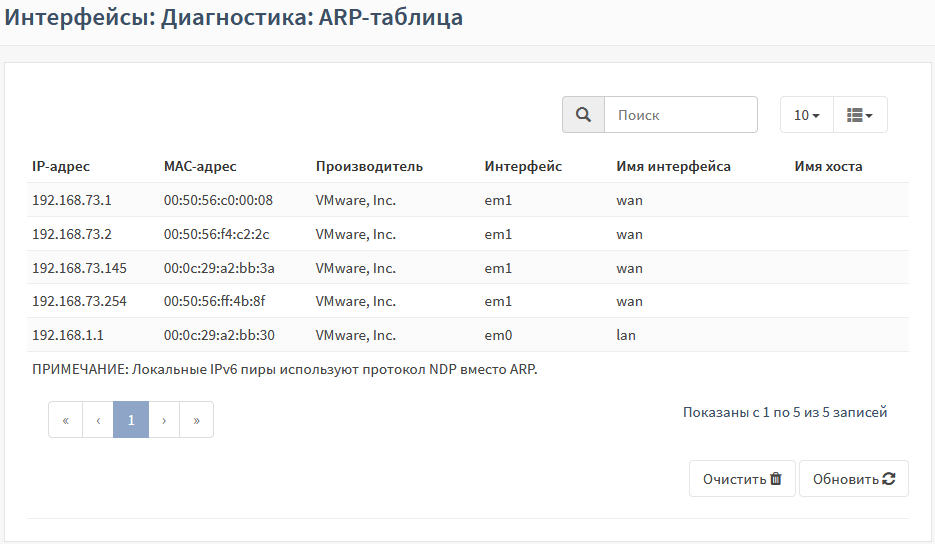Screen dimensions: 935x544
Task: Sort by IP-адрес column header
Action: [x=61, y=166]
